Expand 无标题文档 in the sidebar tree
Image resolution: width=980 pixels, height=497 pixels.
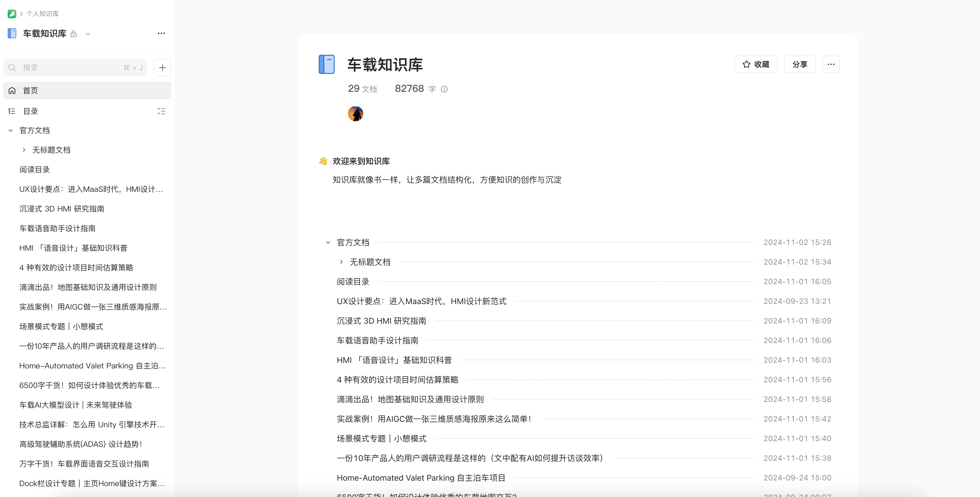tap(24, 150)
